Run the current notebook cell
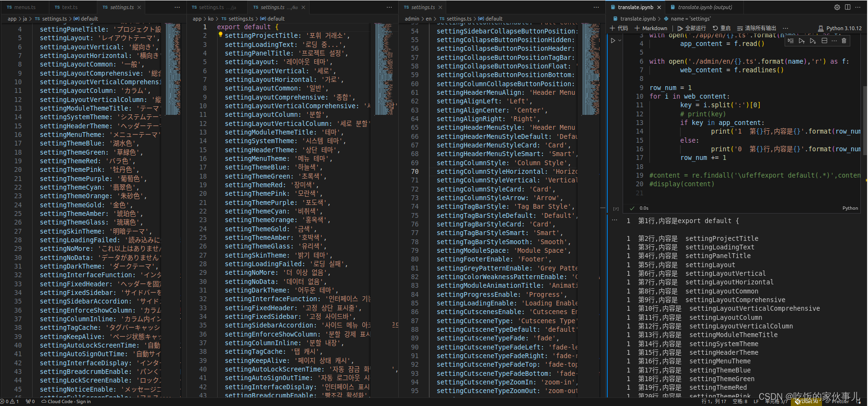Viewport: 868px width, 406px height. click(x=613, y=41)
